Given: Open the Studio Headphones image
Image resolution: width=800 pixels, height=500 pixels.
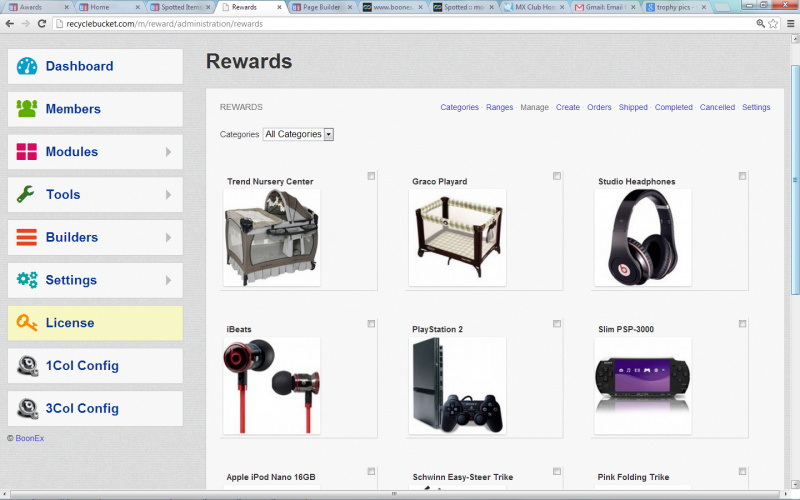Looking at the screenshot, I should pyautogui.click(x=643, y=238).
